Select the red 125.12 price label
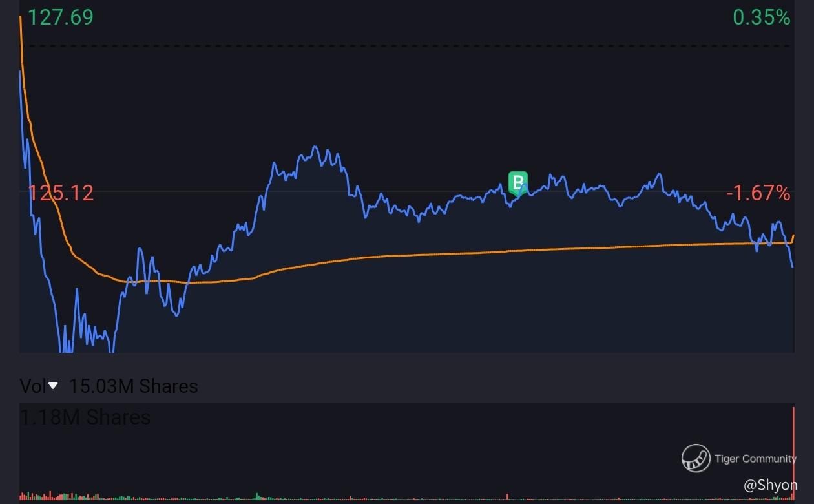The width and height of the screenshot is (814, 504). [x=61, y=193]
